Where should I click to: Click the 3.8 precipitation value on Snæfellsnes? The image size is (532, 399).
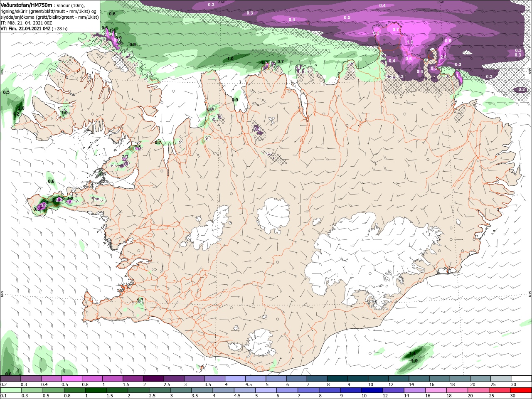(x=43, y=205)
